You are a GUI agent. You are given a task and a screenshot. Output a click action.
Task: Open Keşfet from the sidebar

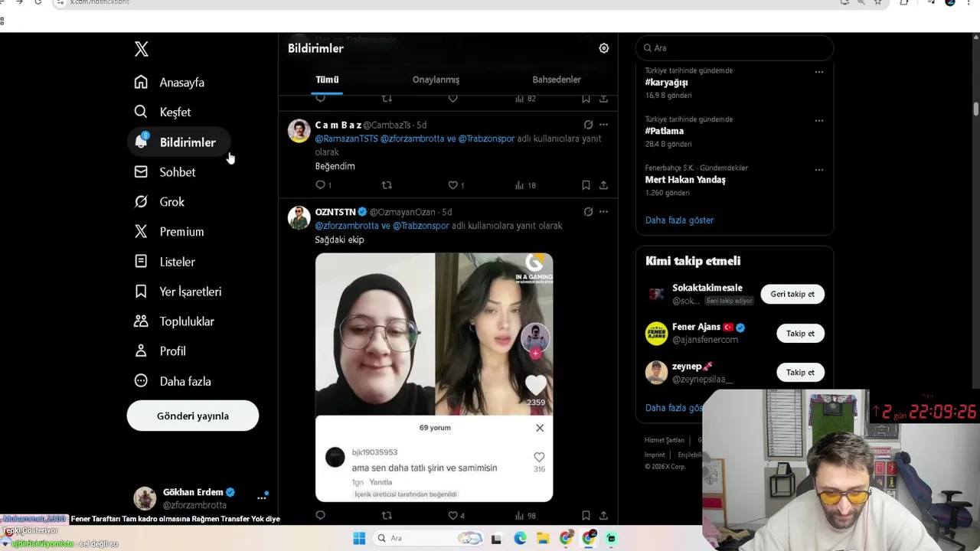pos(162,112)
